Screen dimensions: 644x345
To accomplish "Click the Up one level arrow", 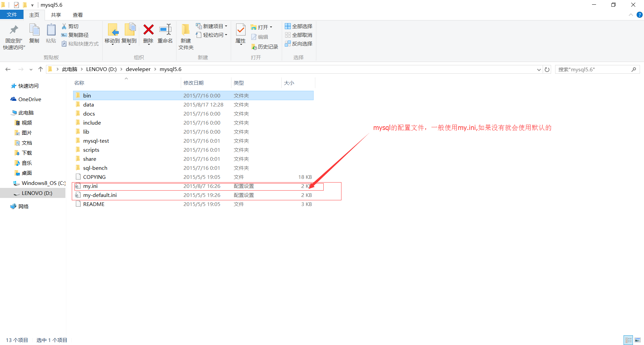I will (x=41, y=69).
